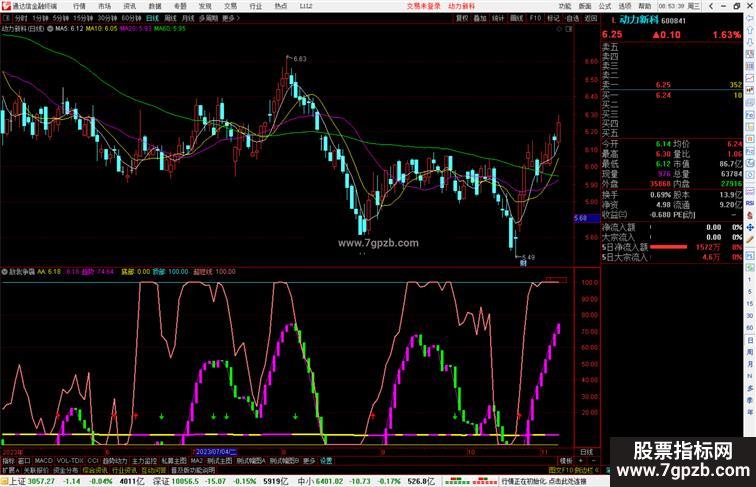756x487 pixels.
Task: Click the back arrow icon in the right sidebar
Action: (750, 18)
